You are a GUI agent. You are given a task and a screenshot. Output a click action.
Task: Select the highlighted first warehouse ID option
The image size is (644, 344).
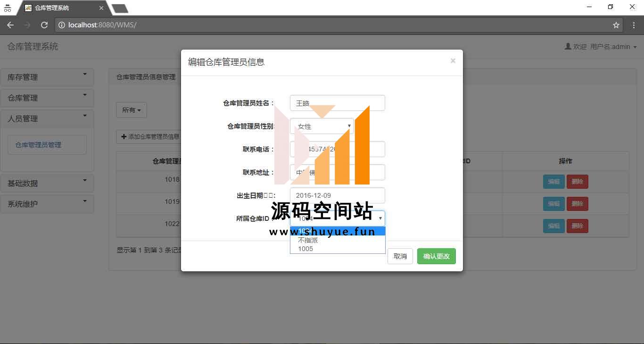pos(338,231)
